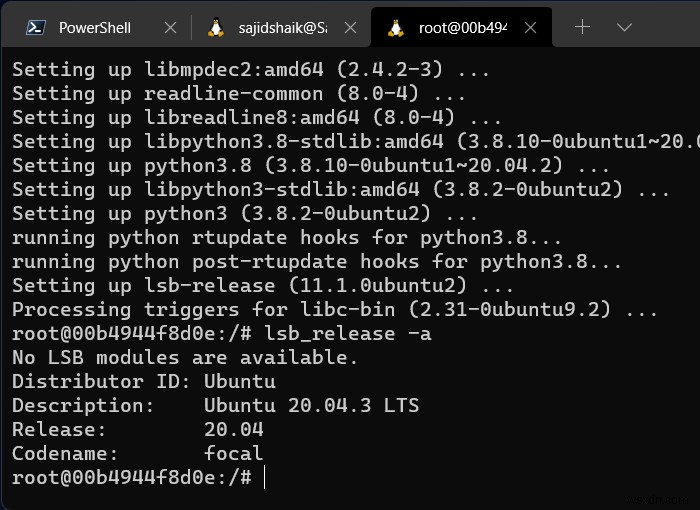
Task: Expand the new tab profiles dropdown
Action: point(624,27)
